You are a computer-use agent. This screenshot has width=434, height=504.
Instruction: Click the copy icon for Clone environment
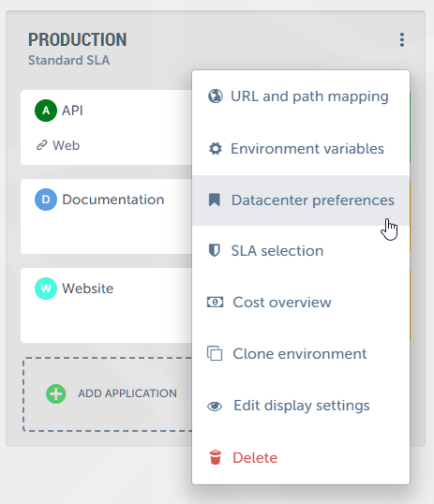coord(215,353)
